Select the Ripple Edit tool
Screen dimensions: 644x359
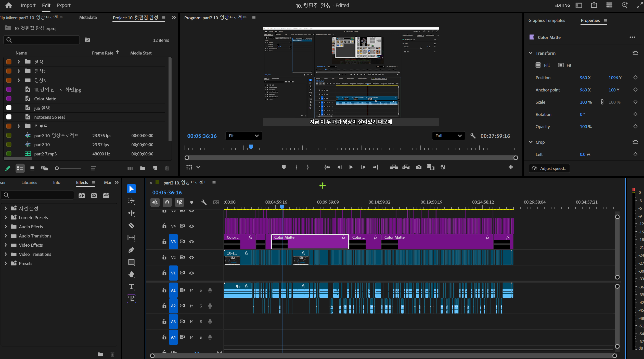pyautogui.click(x=131, y=213)
